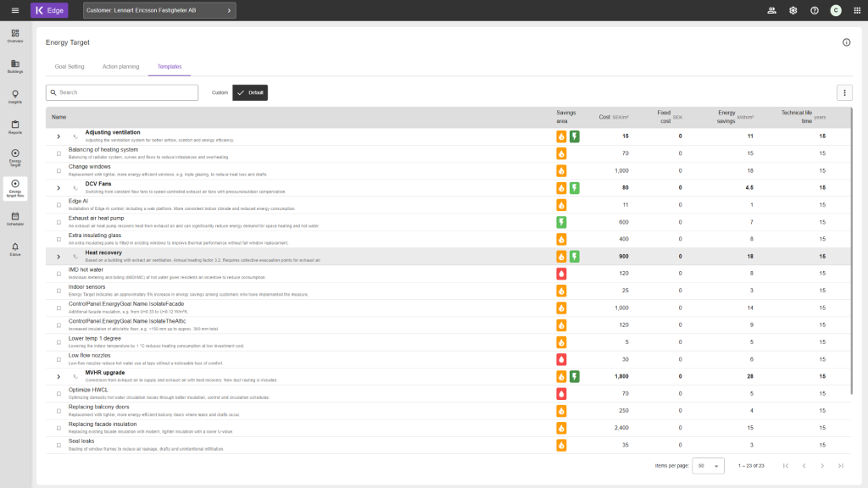This screenshot has height=488, width=868.
Task: Switch to the Action planning tab
Action: (120, 67)
